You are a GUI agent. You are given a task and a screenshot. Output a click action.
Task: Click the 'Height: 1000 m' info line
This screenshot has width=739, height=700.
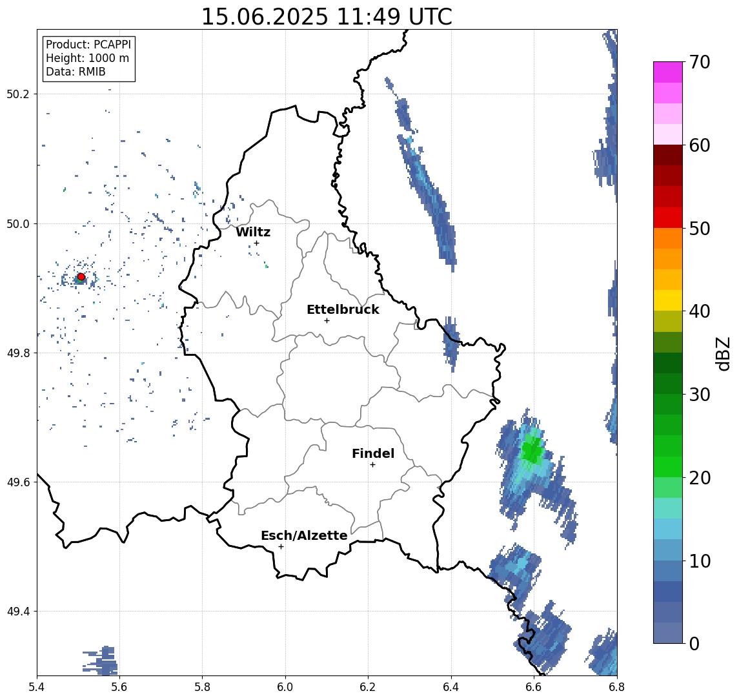coord(87,58)
